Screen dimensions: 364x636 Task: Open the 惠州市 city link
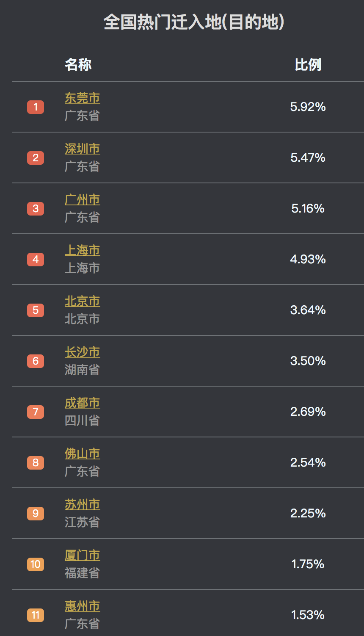[x=82, y=606]
